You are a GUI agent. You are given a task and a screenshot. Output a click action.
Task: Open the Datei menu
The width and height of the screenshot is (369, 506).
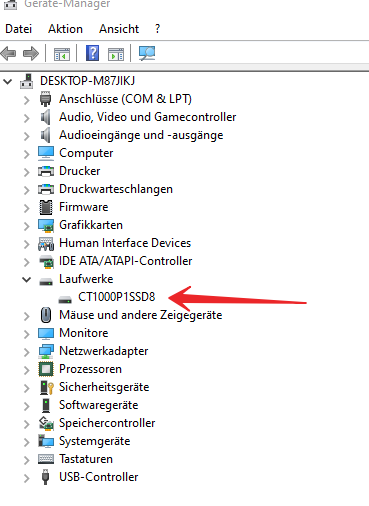click(19, 29)
